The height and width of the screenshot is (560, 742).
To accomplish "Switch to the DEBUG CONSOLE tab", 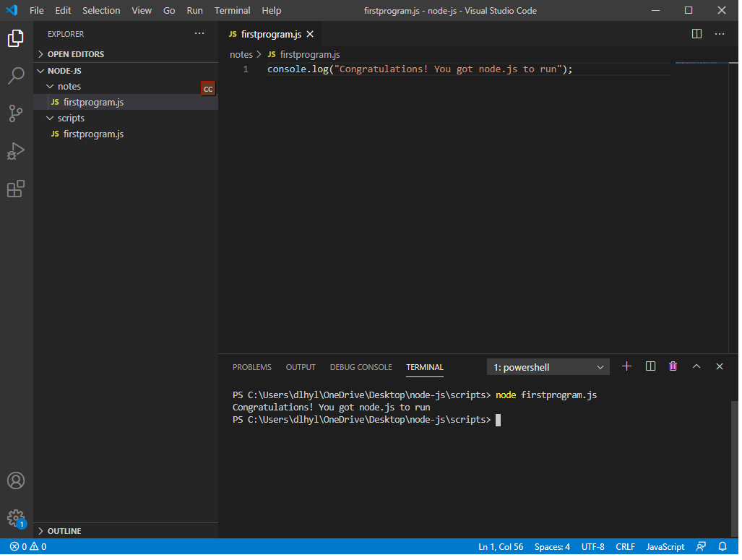I will (x=361, y=367).
